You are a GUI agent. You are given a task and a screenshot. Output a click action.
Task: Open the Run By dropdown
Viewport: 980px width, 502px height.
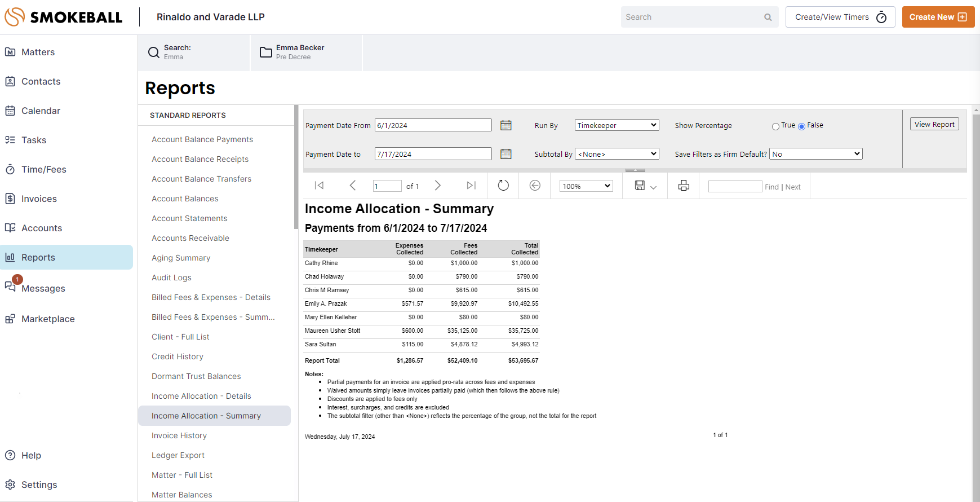click(x=617, y=125)
